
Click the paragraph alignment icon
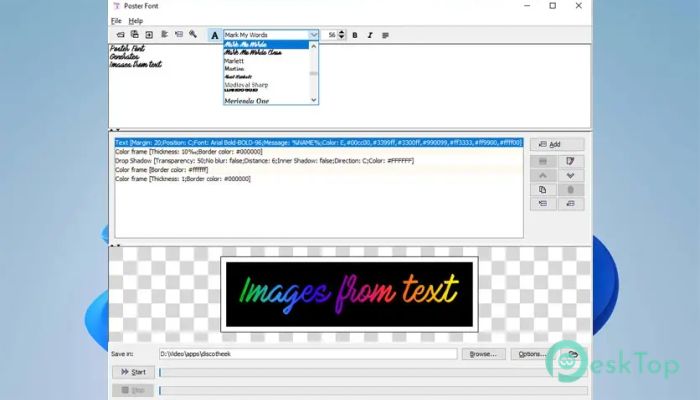pyautogui.click(x=385, y=35)
